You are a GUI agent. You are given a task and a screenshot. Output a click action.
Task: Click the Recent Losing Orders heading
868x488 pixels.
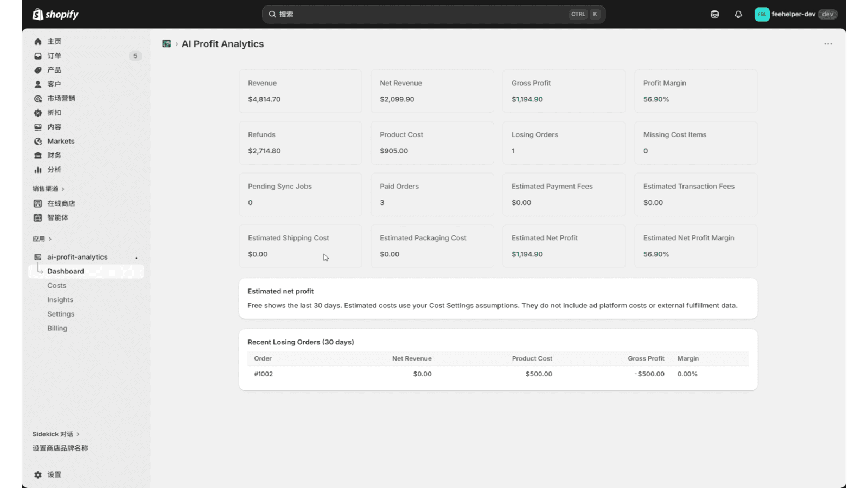[x=301, y=342]
